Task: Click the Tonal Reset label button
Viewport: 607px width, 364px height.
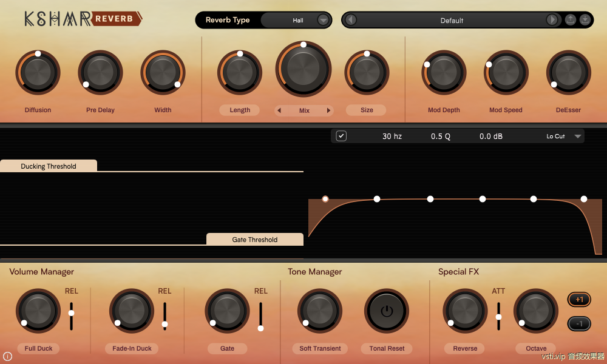Action: [386, 348]
